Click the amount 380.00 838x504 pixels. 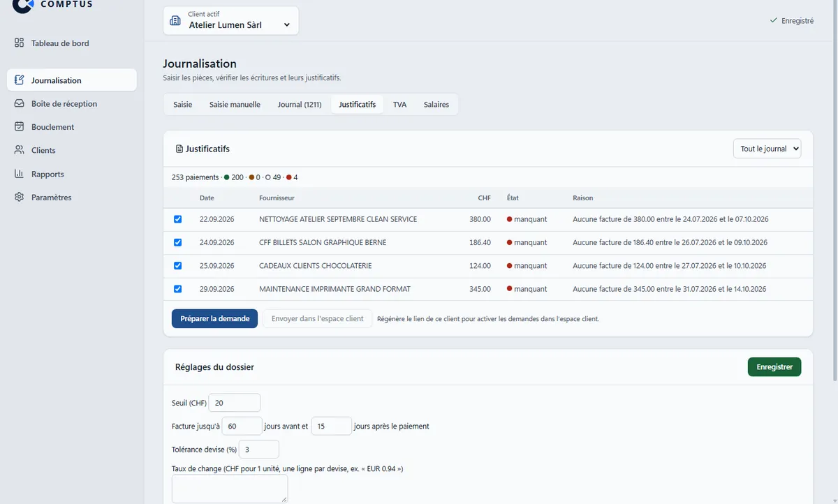480,219
